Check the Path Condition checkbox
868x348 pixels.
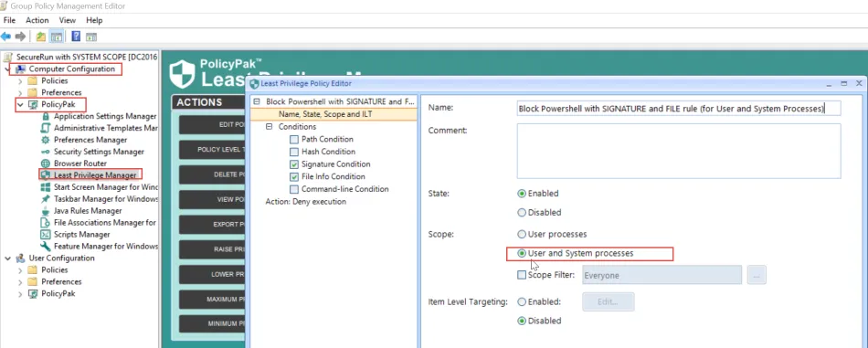tap(294, 140)
